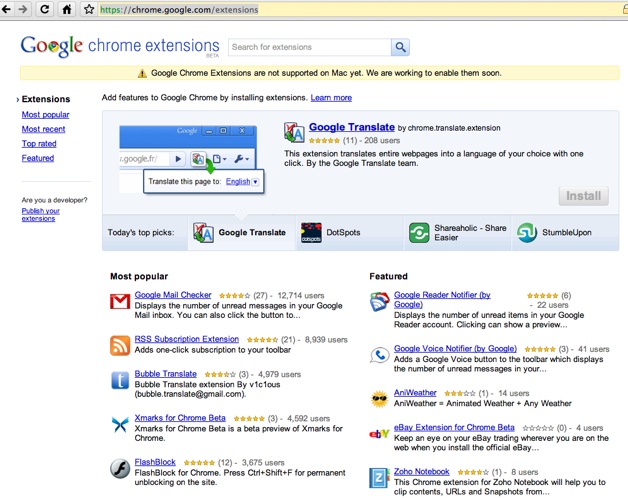Go back using the browser back arrow
628x498 pixels.
coord(6,9)
